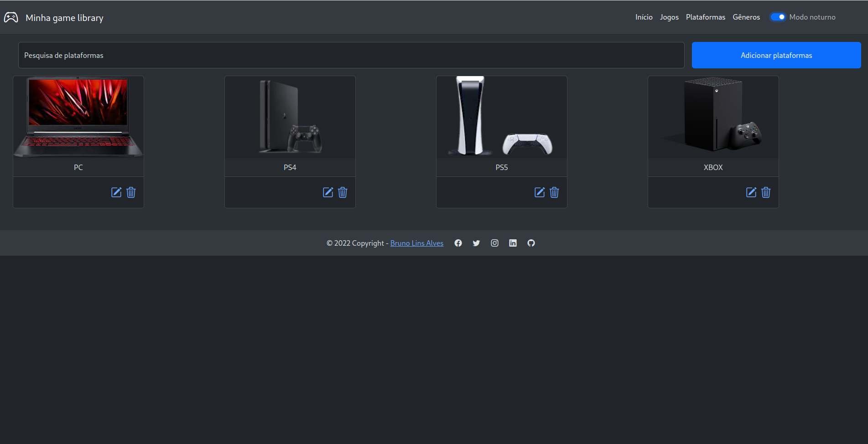
Task: Click the PS5 console thumbnail
Action: pos(502,117)
